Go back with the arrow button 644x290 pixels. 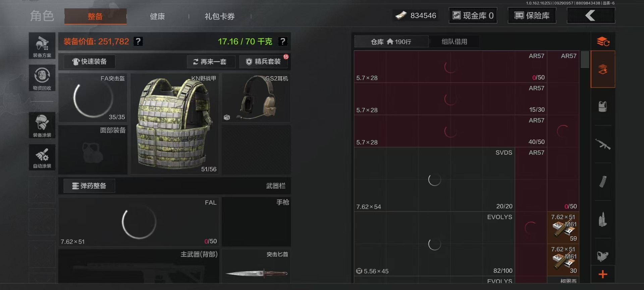(591, 15)
